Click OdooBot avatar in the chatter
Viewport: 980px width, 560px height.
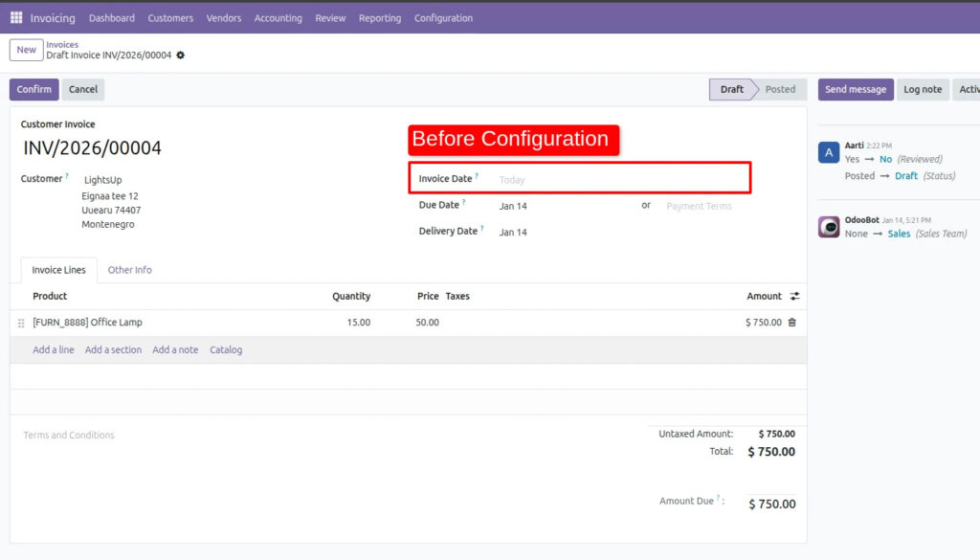pos(829,227)
